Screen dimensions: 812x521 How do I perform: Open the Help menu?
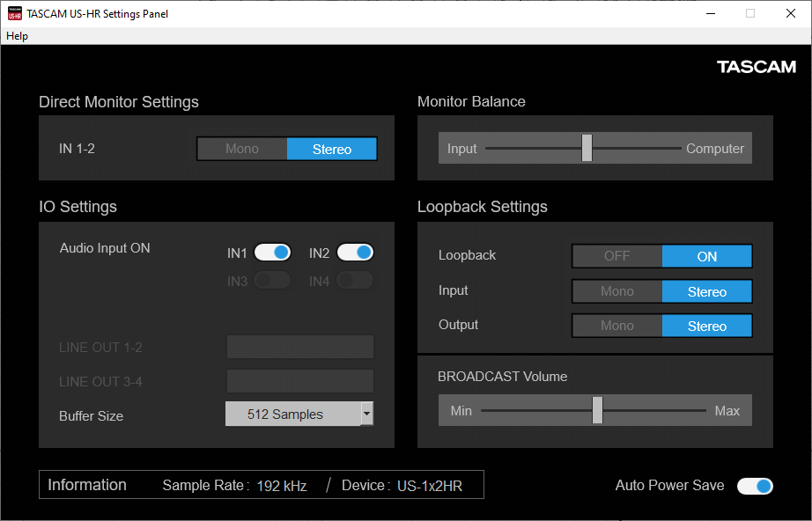click(x=17, y=36)
